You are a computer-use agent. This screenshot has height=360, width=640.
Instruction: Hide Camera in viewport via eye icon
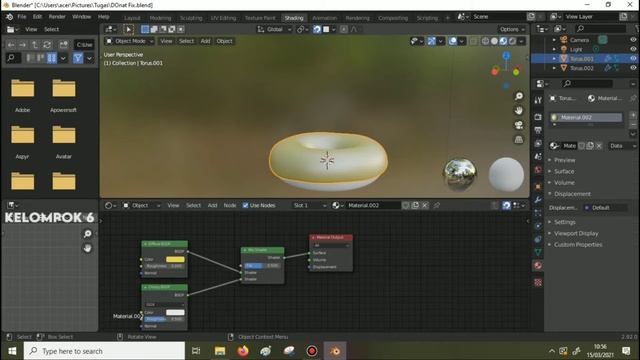coord(633,40)
